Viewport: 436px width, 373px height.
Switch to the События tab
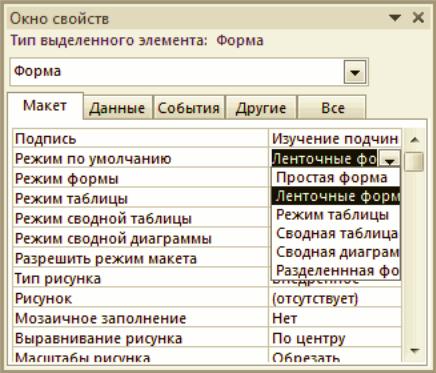pos(189,108)
